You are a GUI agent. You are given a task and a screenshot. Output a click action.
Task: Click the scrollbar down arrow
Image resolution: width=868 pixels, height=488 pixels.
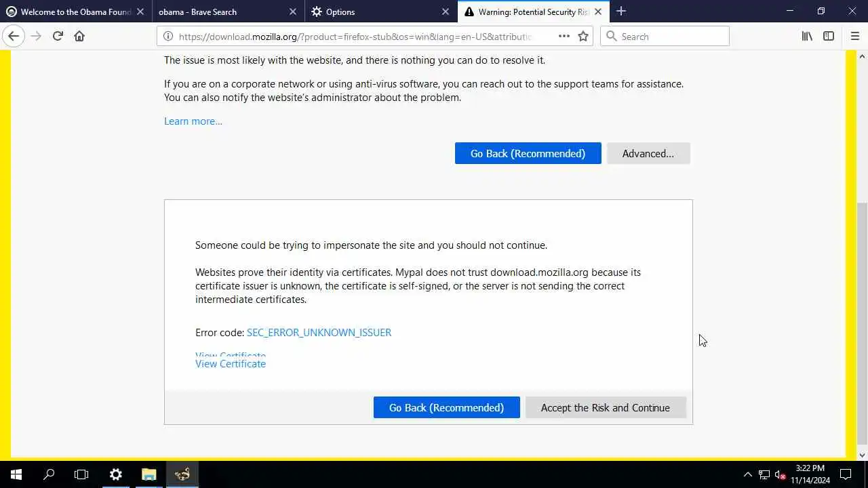(863, 455)
